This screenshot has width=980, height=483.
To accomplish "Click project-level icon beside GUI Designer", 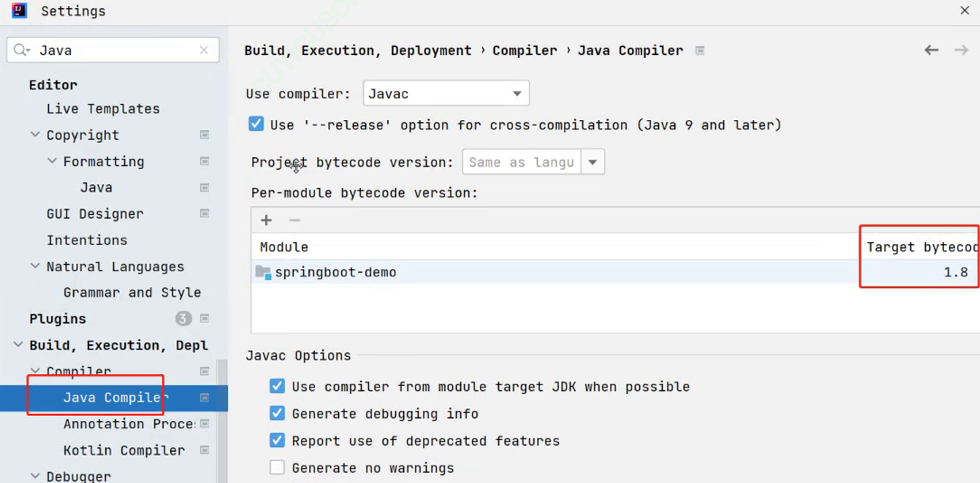I will pos(204,213).
